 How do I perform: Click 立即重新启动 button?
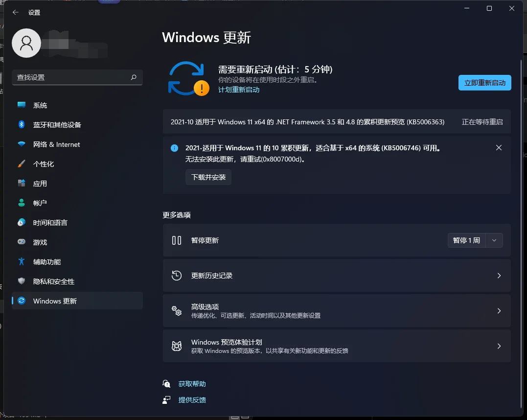point(484,83)
